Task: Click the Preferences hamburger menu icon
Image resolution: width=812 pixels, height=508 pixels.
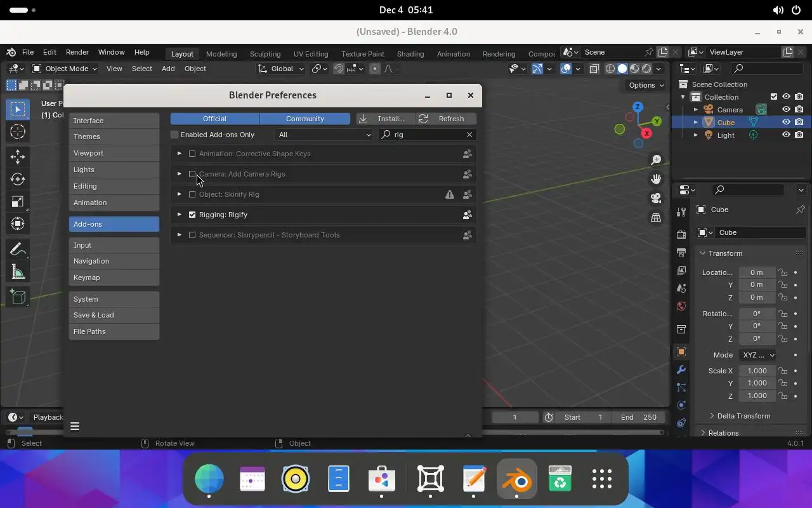Action: [x=75, y=426]
